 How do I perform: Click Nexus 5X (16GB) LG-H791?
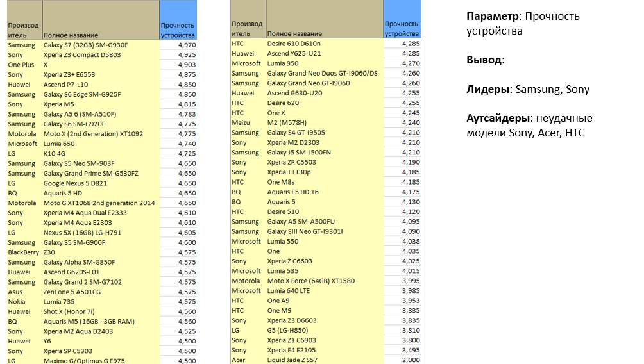[82, 233]
